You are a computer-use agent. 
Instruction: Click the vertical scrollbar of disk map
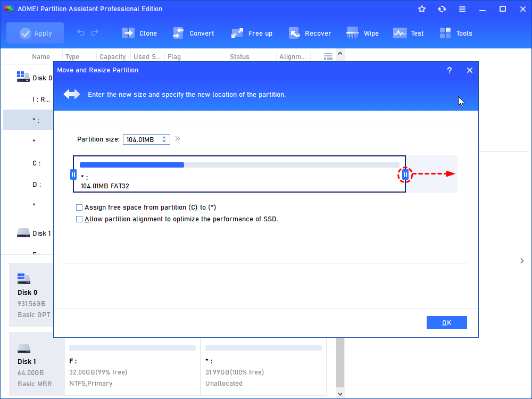[340, 362]
